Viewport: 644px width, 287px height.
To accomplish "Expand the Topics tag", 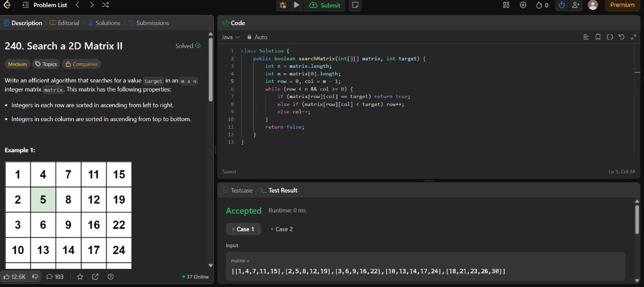I will [x=46, y=64].
